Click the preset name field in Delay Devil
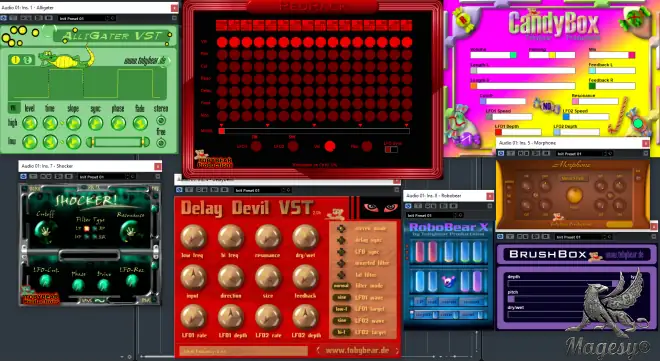Viewport: 660px width, 361px height. (x=244, y=350)
